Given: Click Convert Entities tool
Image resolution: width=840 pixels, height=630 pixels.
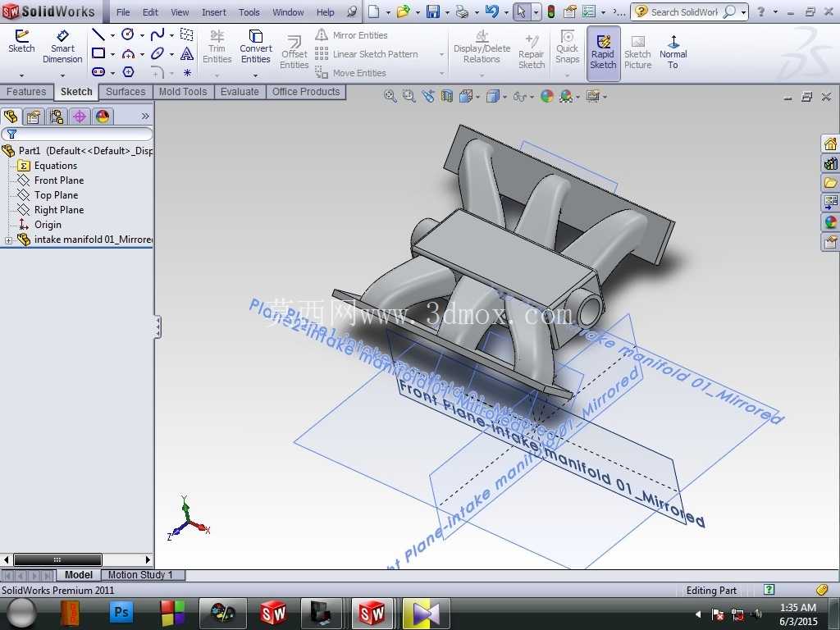Looking at the screenshot, I should click(x=256, y=47).
